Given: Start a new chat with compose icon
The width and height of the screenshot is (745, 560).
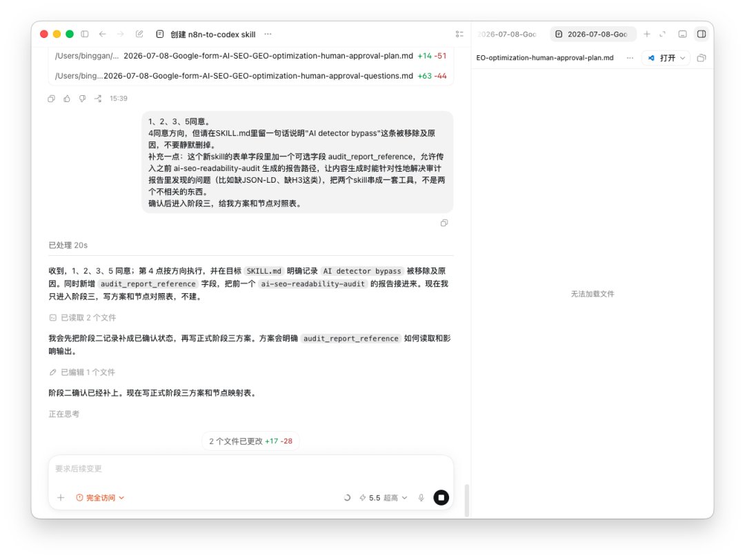Looking at the screenshot, I should click(x=139, y=34).
